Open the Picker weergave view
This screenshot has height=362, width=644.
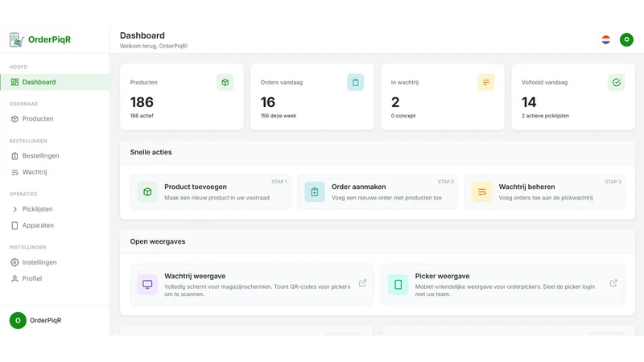[502, 285]
